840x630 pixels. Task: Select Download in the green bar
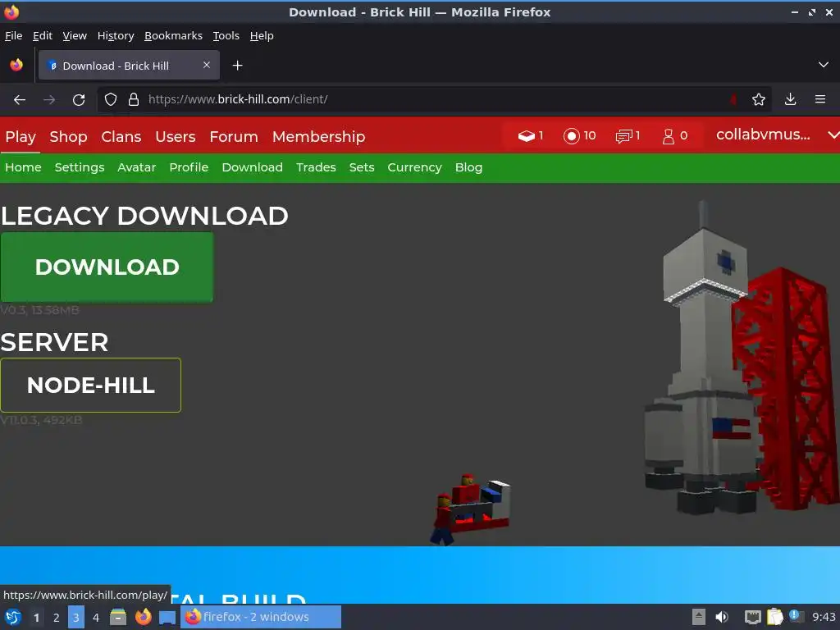click(253, 167)
